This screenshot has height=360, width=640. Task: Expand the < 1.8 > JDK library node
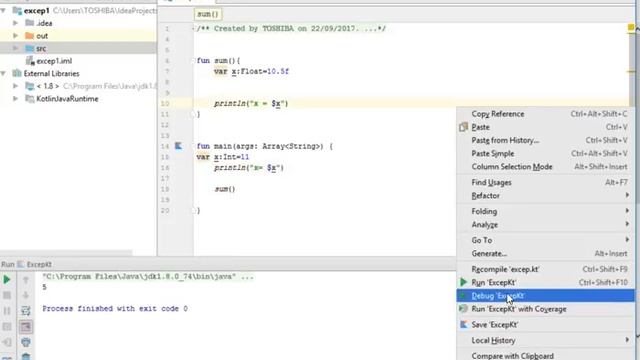[x=16, y=86]
